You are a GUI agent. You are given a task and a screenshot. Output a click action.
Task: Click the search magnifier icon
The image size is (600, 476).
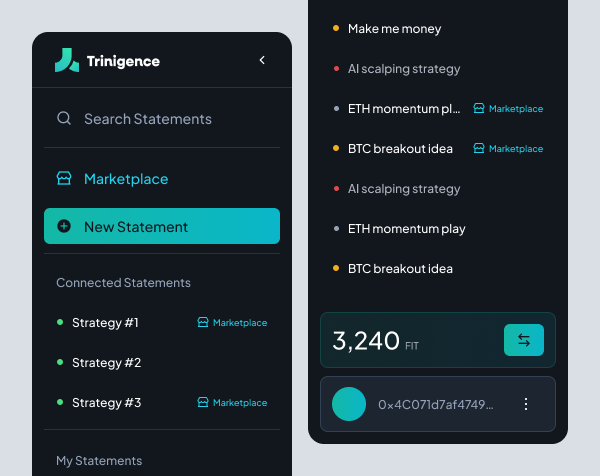tap(64, 118)
